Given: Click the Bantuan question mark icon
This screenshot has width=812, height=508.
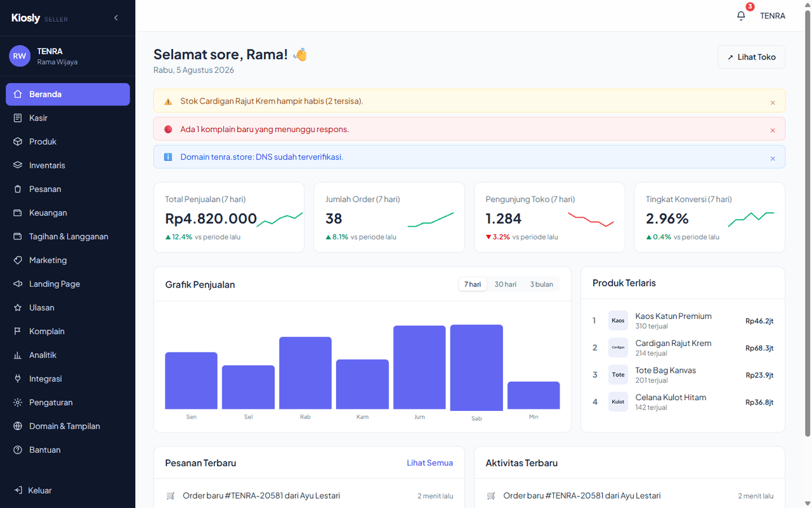Looking at the screenshot, I should [x=18, y=450].
